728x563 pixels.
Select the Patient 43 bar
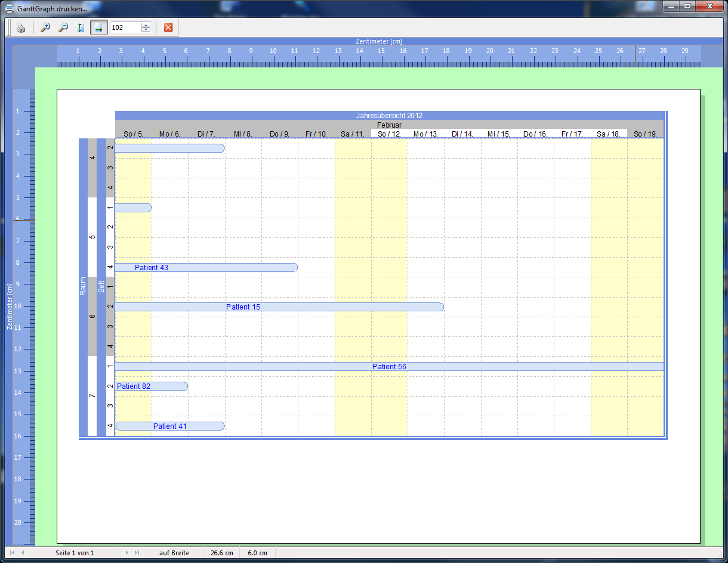[x=206, y=268]
